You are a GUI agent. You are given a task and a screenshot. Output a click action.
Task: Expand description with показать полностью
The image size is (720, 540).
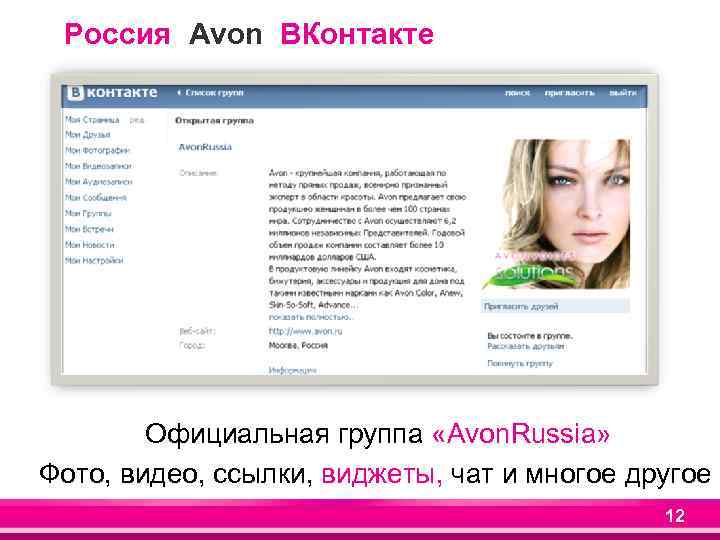pyautogui.click(x=310, y=317)
